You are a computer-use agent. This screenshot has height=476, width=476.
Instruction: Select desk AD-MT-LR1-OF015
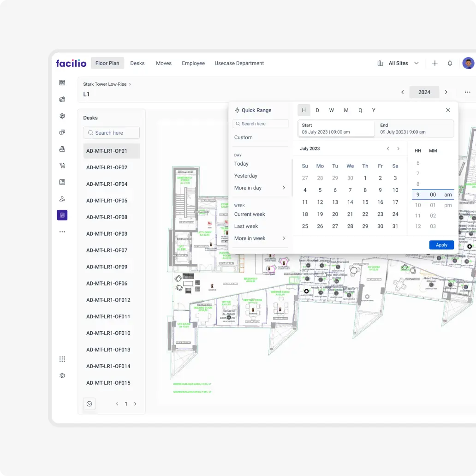[112, 383]
